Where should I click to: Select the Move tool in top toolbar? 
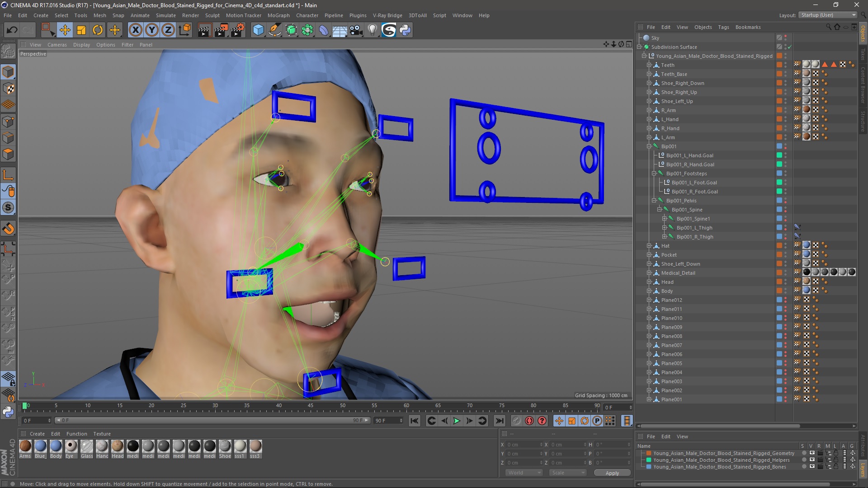click(x=65, y=30)
